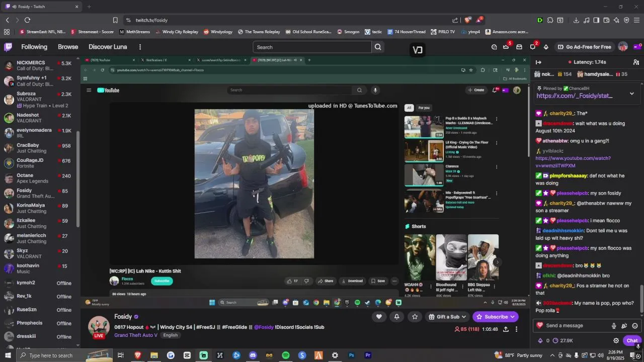Click the Twitch logo home icon
The height and width of the screenshot is (362, 644).
click(x=8, y=47)
